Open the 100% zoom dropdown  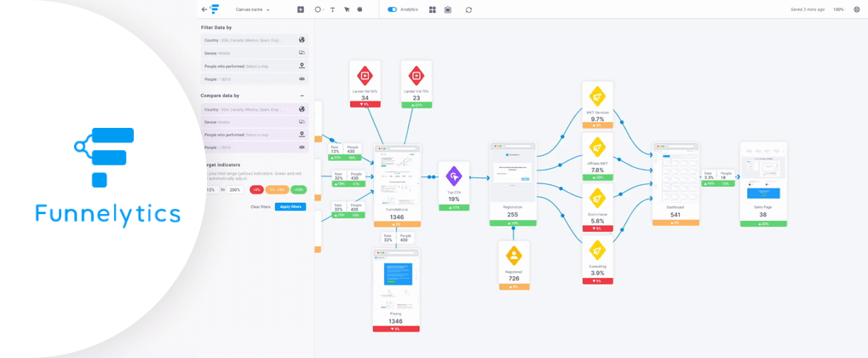(840, 9)
